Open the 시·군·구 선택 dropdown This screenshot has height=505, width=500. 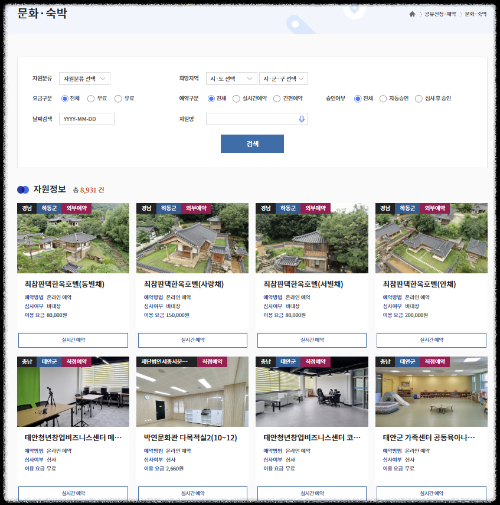click(283, 79)
